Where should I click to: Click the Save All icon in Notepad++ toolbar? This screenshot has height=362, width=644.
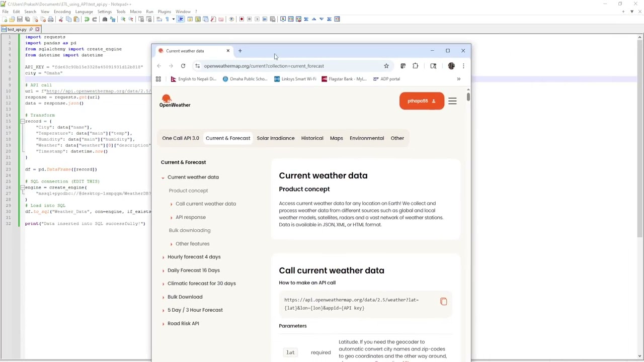tap(27, 19)
